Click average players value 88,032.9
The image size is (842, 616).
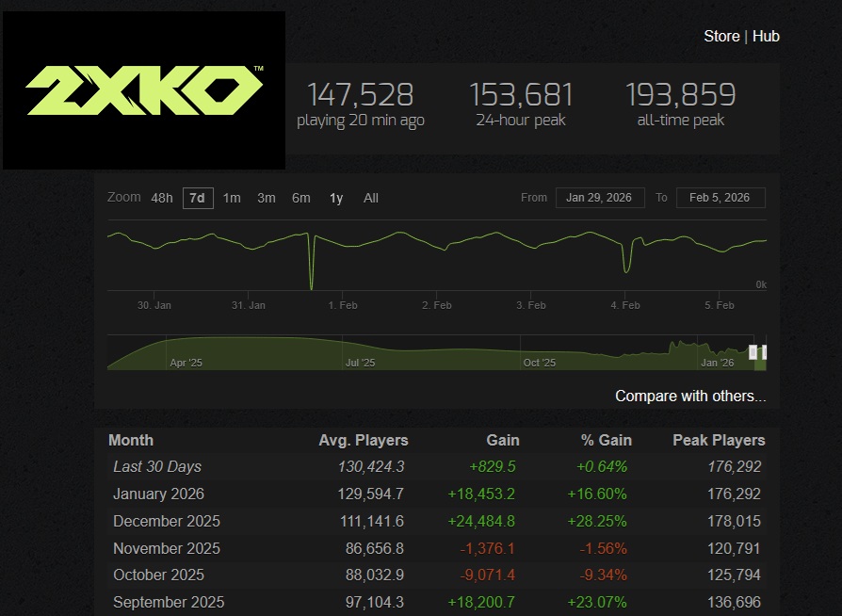tap(375, 575)
